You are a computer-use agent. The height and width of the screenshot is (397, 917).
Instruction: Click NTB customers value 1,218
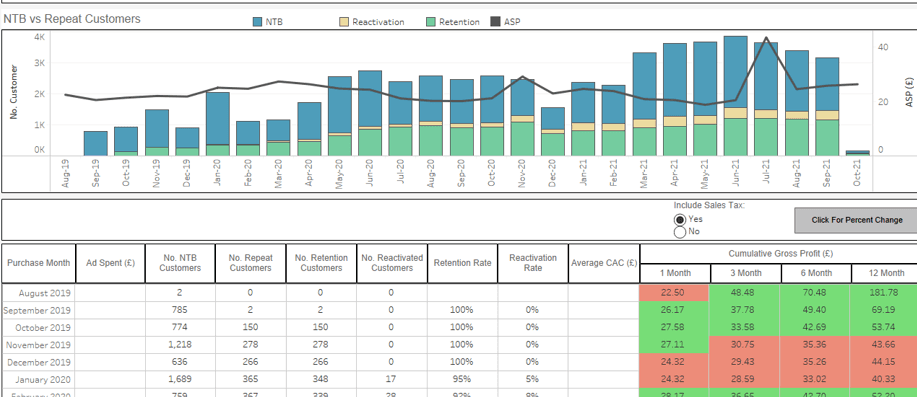(180, 344)
